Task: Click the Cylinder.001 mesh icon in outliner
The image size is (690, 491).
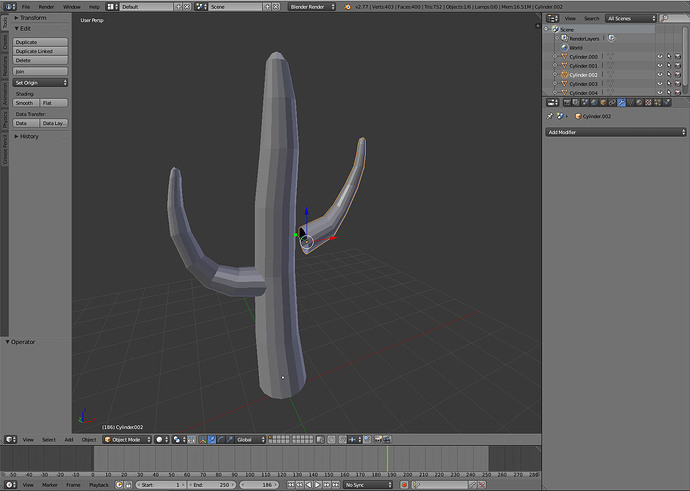Action: click(x=564, y=66)
